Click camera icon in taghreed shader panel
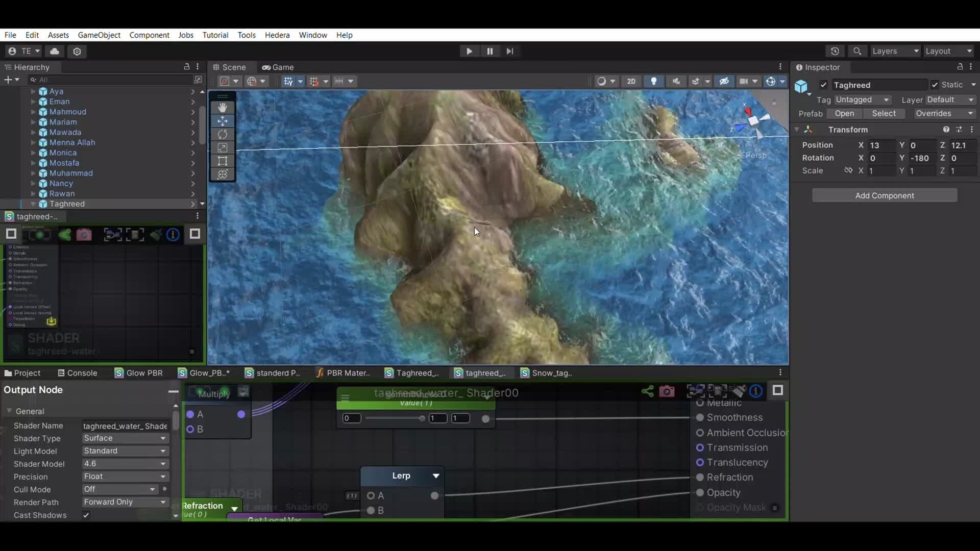The width and height of the screenshot is (980, 551). (x=84, y=235)
